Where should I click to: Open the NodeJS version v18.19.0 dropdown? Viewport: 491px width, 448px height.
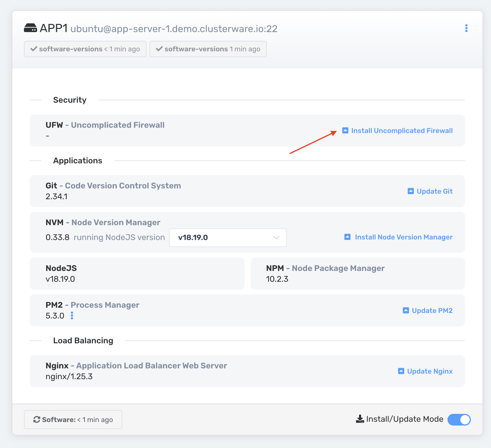228,237
